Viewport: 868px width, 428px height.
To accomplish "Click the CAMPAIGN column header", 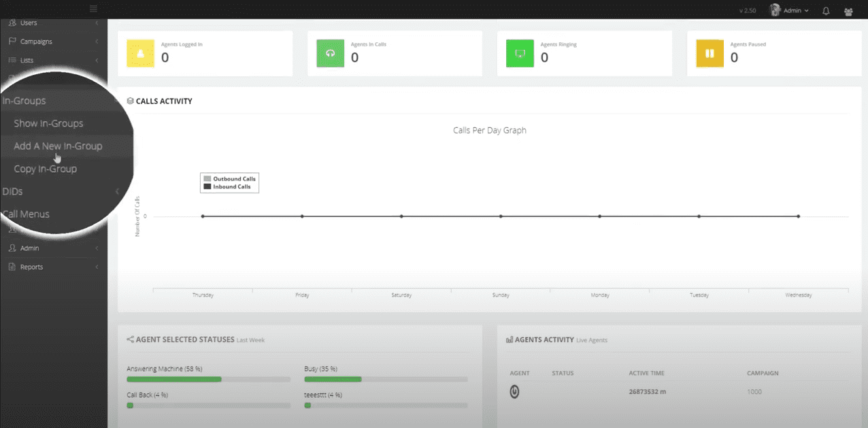I will click(x=763, y=374).
